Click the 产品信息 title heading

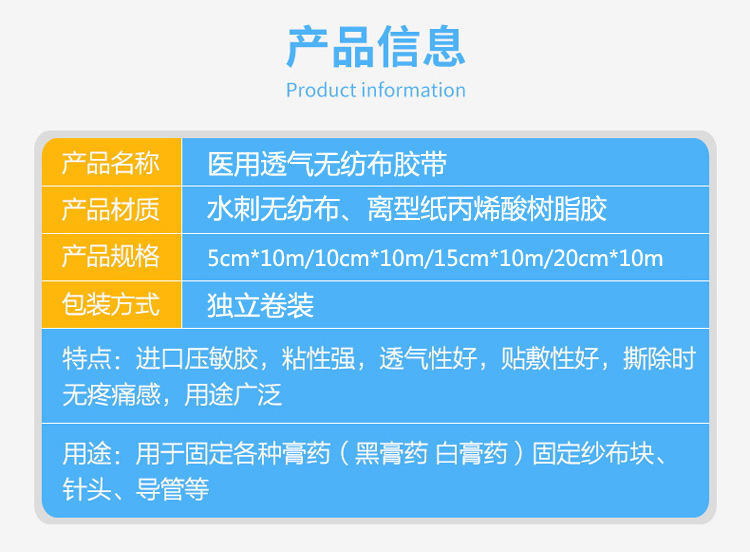[x=375, y=46]
